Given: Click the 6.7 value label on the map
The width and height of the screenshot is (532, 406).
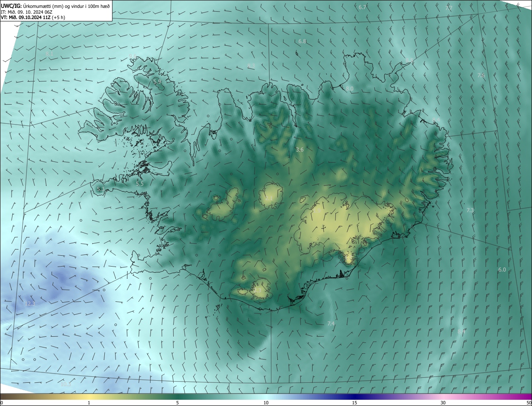Looking at the screenshot, I should tap(362, 7).
